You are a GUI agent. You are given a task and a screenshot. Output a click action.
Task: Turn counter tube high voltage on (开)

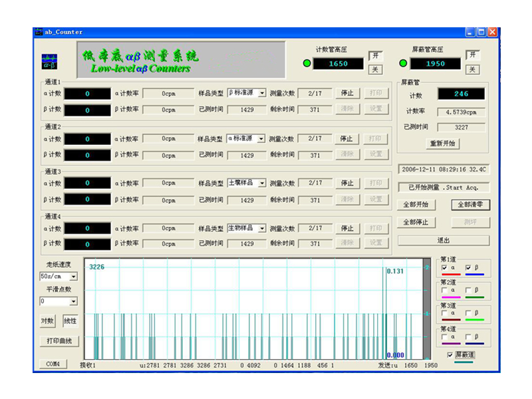pyautogui.click(x=376, y=56)
